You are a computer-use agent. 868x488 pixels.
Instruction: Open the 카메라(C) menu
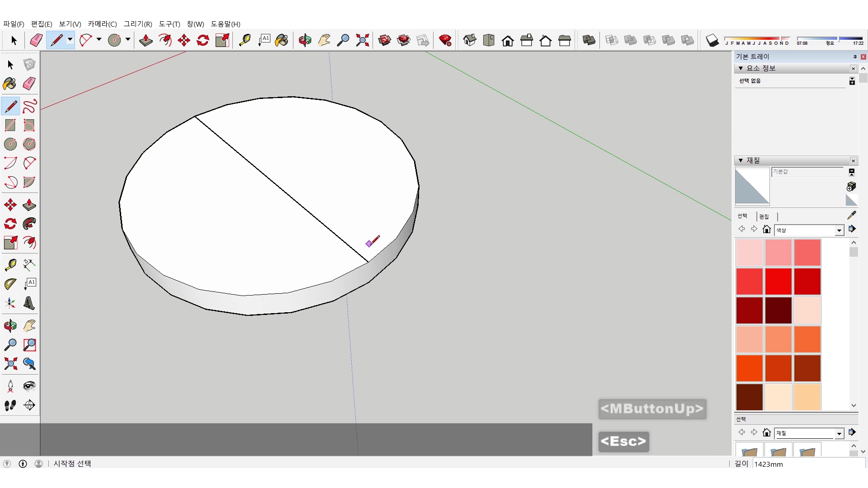pyautogui.click(x=102, y=24)
